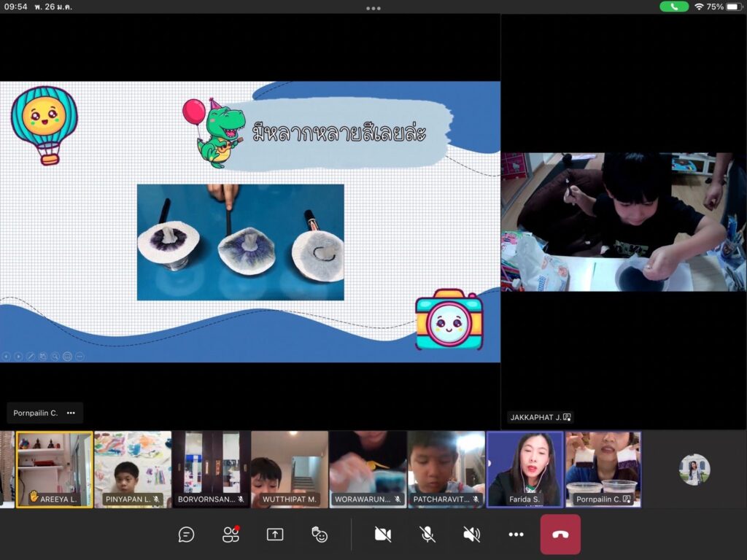Hang up with the red button
Image resolution: width=747 pixels, height=560 pixels.
[560, 534]
